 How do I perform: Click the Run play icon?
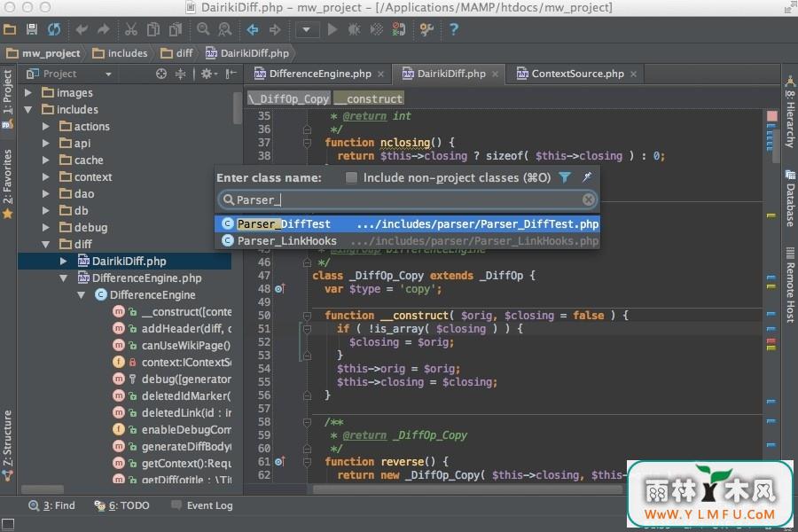click(332, 29)
